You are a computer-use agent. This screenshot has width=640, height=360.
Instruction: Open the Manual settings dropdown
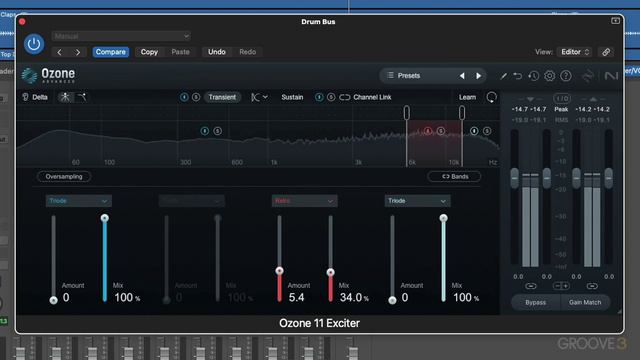coord(121,36)
